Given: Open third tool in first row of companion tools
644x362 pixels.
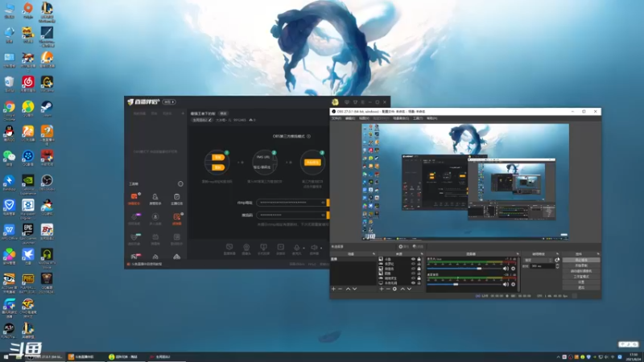Looking at the screenshot, I should click(176, 199).
